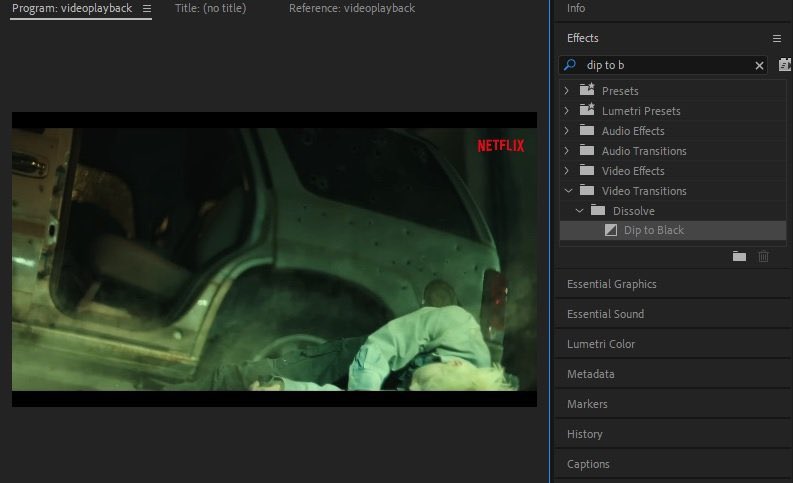793x483 pixels.
Task: Expand the Audio Transitions folder
Action: [x=567, y=151]
